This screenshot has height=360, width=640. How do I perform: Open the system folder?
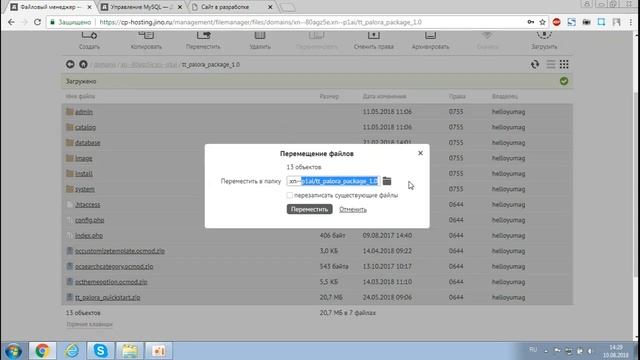pyautogui.click(x=85, y=189)
